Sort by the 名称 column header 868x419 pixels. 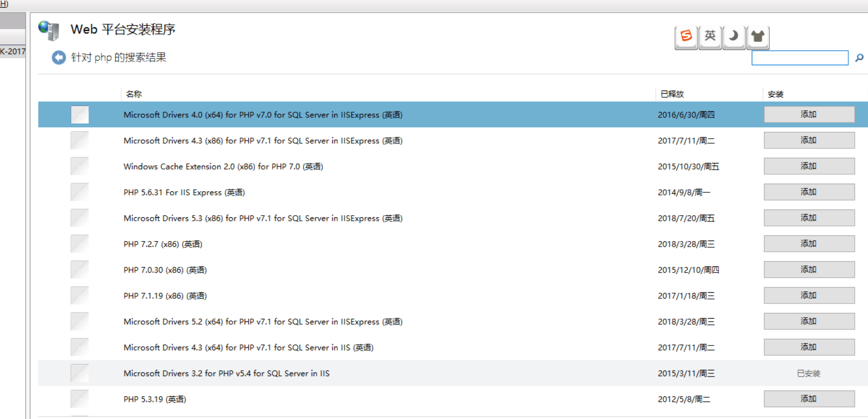[134, 94]
